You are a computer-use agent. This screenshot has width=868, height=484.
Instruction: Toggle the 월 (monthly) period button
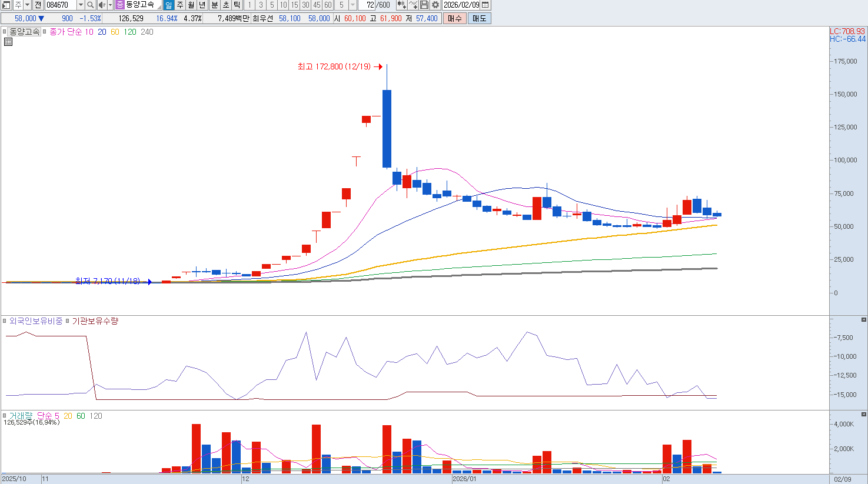coord(191,5)
